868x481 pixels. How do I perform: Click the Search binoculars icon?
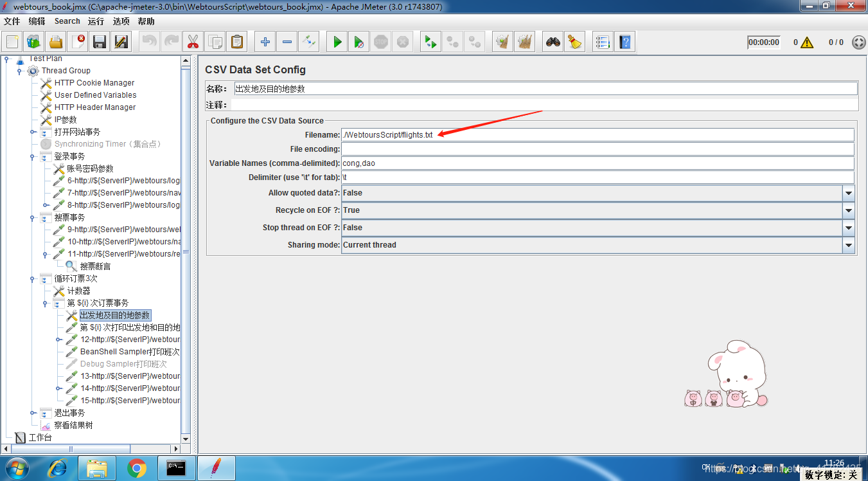click(553, 42)
